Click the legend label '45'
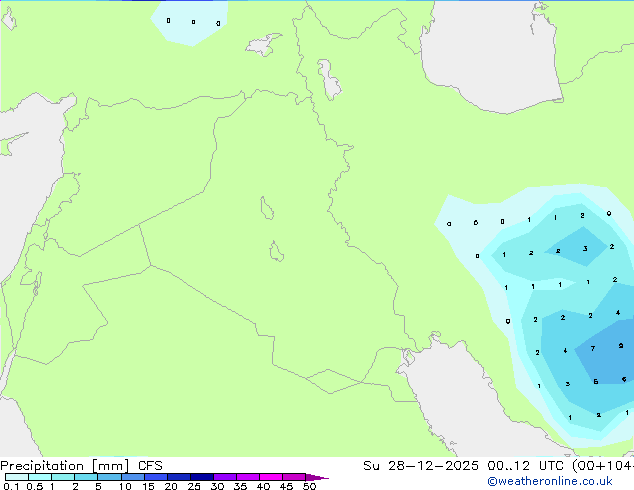The width and height of the screenshot is (634, 490). coord(286,486)
